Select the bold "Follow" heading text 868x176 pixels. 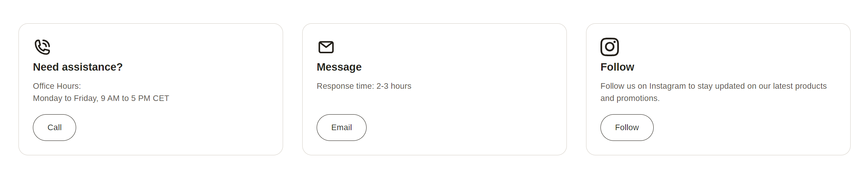click(x=617, y=67)
